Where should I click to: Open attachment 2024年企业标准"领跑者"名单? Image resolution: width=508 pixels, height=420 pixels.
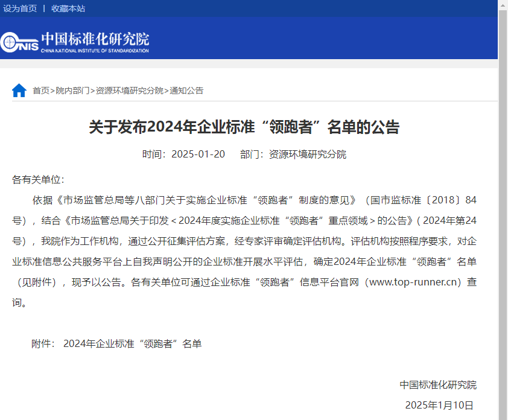(x=133, y=343)
